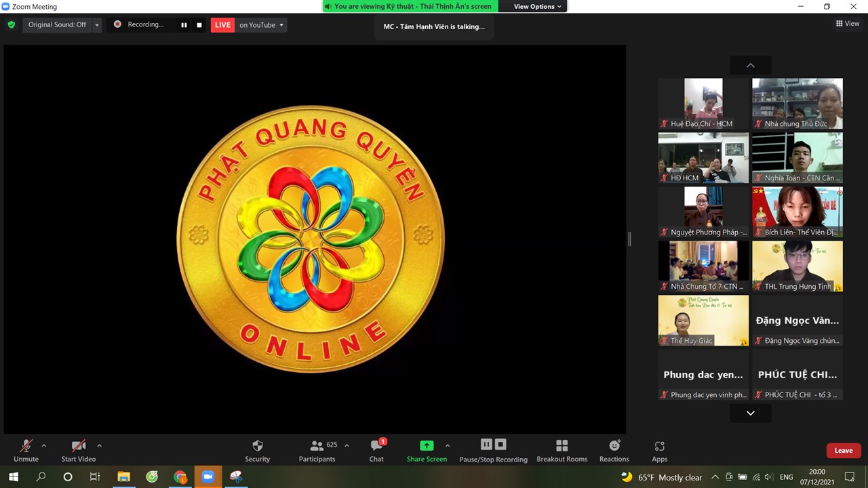
Task: Expand video options caret beside Start Video
Action: [x=99, y=445]
